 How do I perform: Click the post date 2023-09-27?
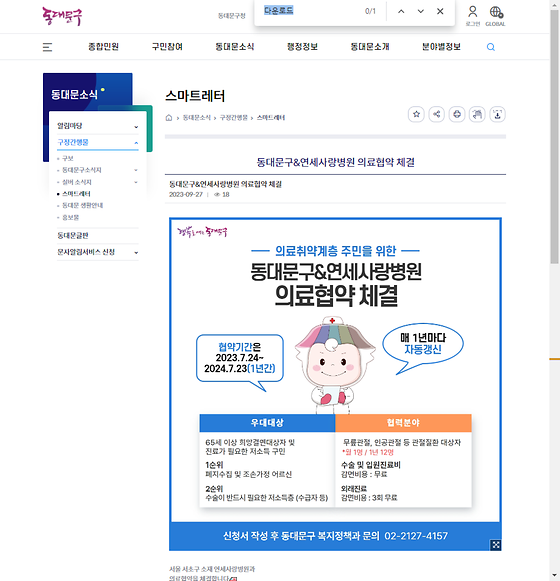[186, 195]
